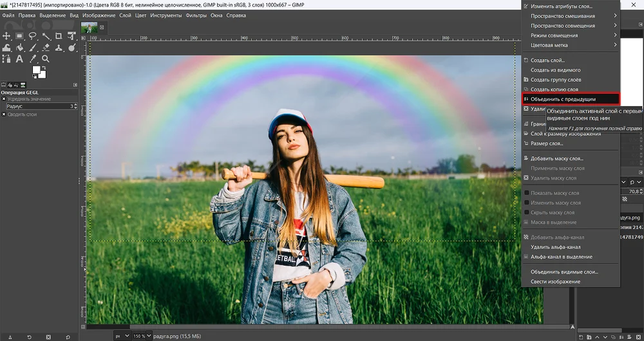Image resolution: width=644 pixels, height=341 pixels.
Task: Select the Text tool
Action: click(x=19, y=59)
